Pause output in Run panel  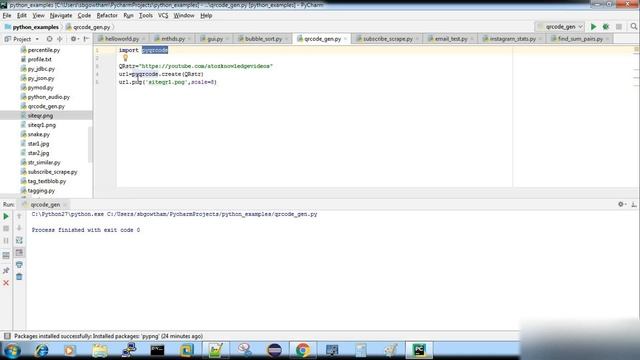pos(6,240)
